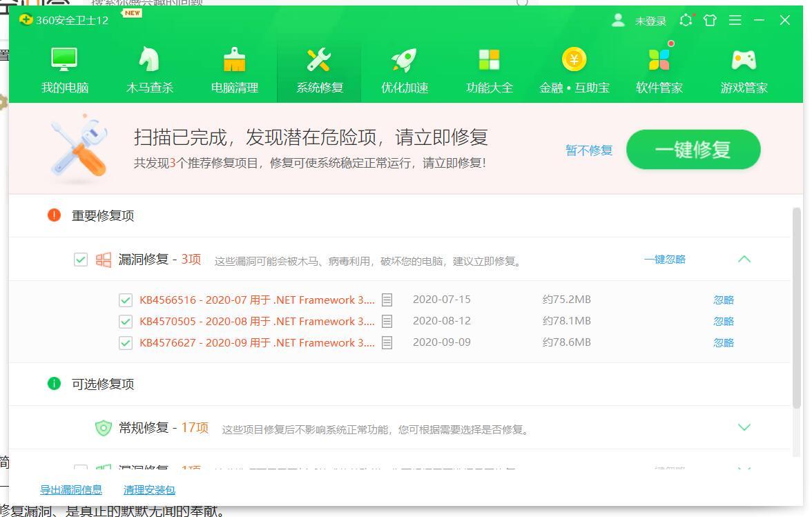This screenshot has height=517, width=812.
Task: Click the skin shirt icon
Action: pyautogui.click(x=710, y=20)
